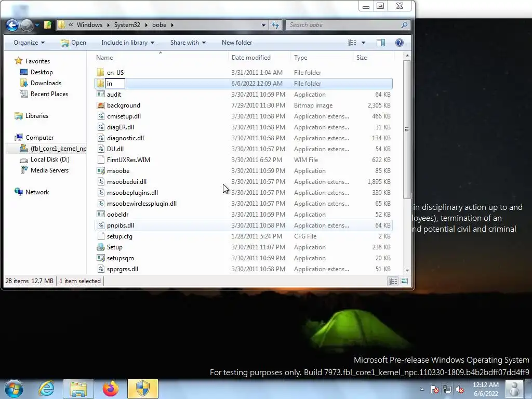The image size is (532, 399).
Task: Select the msoobe application icon
Action: tap(100, 170)
